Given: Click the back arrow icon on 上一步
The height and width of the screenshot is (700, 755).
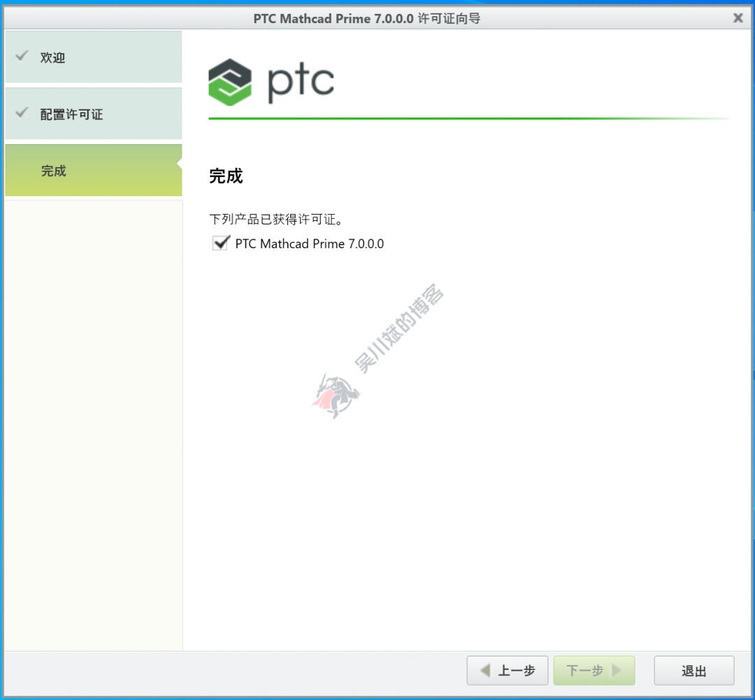Looking at the screenshot, I should [x=484, y=670].
